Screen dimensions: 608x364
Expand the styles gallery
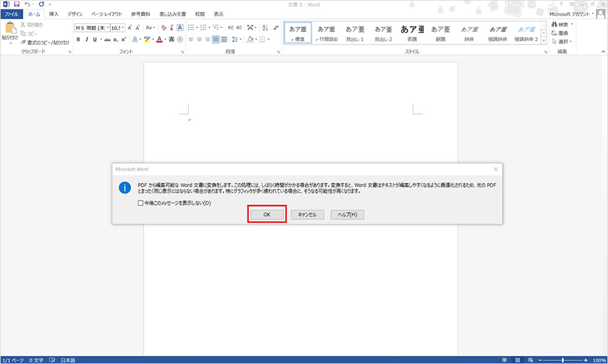point(543,40)
